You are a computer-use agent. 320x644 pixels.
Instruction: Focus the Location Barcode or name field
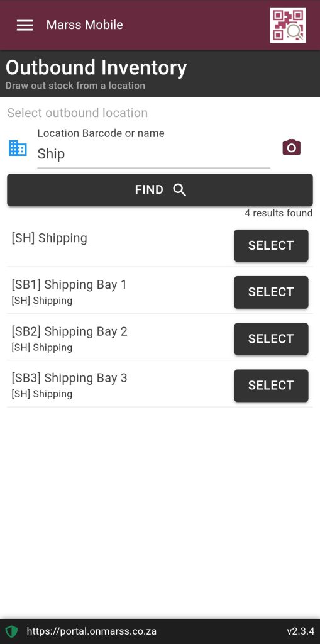click(153, 154)
